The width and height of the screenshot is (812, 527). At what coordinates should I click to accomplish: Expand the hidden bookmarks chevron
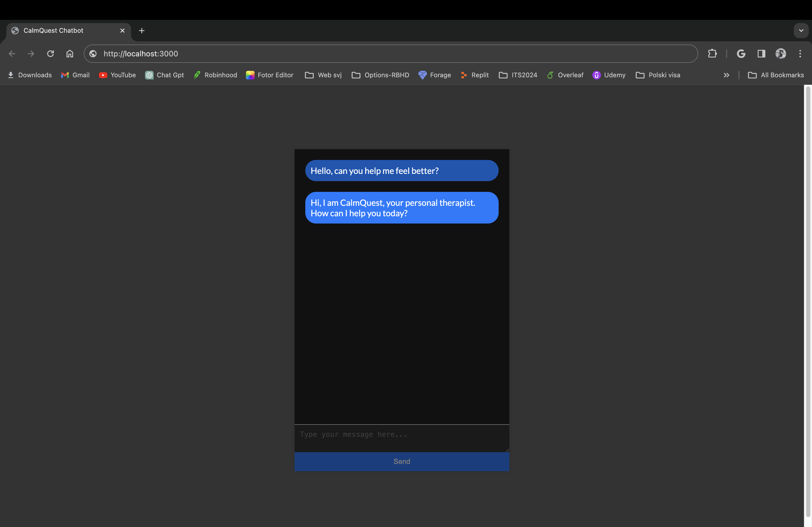(x=726, y=75)
